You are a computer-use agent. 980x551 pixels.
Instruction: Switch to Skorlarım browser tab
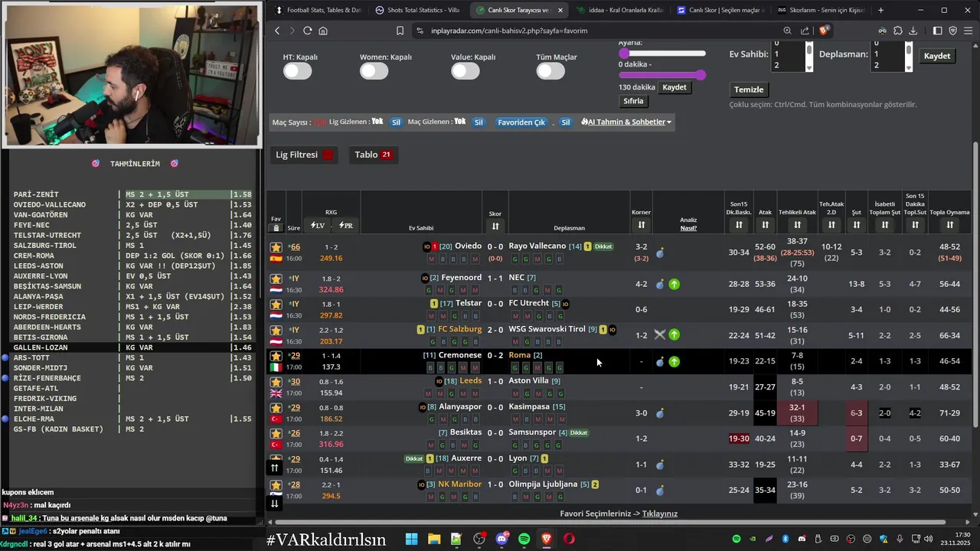[x=820, y=10]
